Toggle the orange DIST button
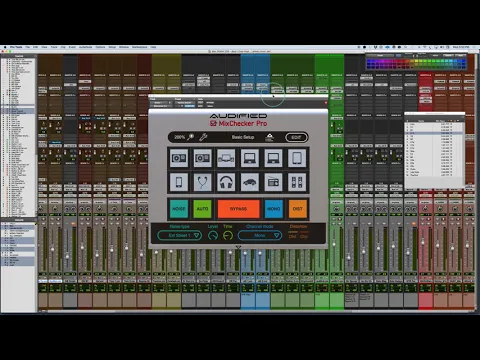Image resolution: width=480 pixels, height=360 pixels. [x=297, y=209]
